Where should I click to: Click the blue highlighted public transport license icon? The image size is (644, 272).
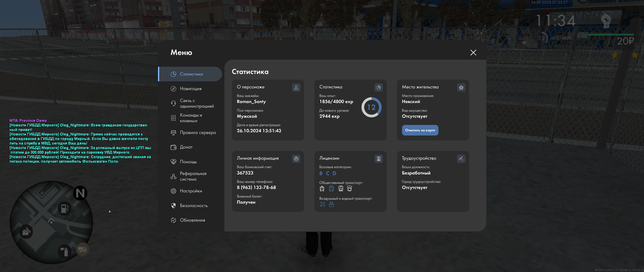point(332,188)
